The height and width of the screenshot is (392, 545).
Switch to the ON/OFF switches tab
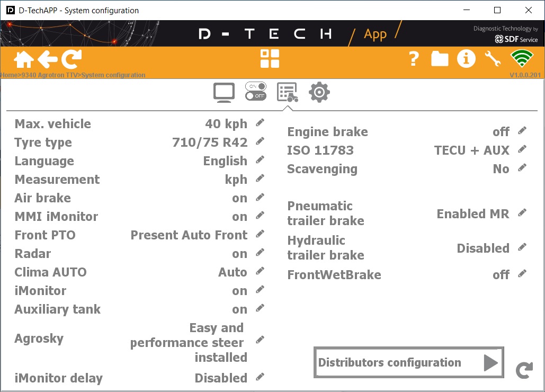[x=256, y=92]
